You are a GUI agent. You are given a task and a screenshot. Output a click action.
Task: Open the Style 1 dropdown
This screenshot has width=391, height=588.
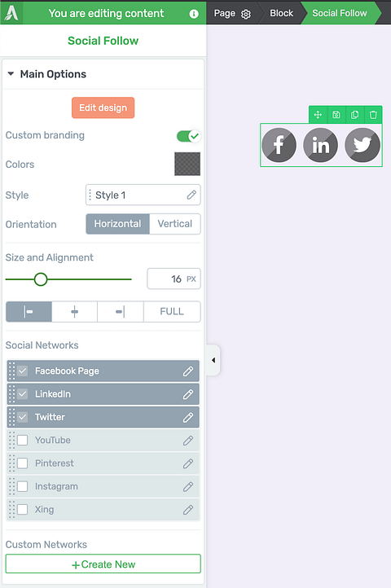click(x=143, y=195)
